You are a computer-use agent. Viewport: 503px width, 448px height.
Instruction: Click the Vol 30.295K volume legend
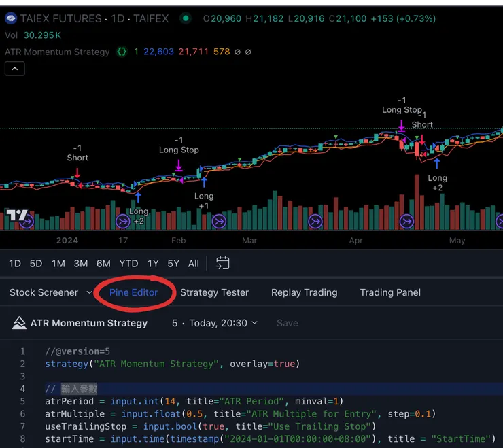point(33,35)
